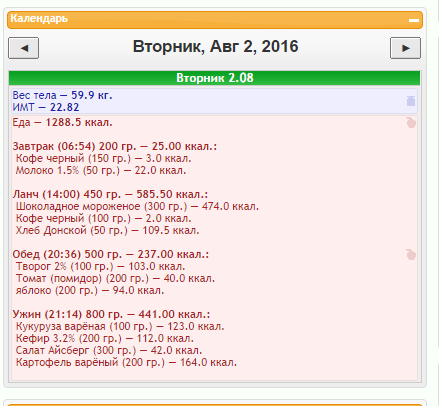Click the Шоколадное мороженое food entry

coord(137,206)
